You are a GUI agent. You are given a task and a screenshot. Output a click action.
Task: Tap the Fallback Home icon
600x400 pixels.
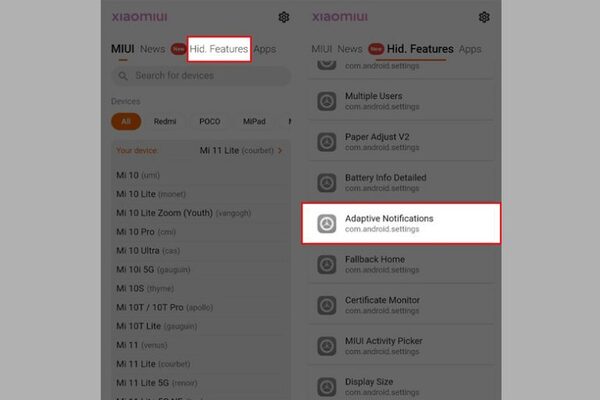327,264
